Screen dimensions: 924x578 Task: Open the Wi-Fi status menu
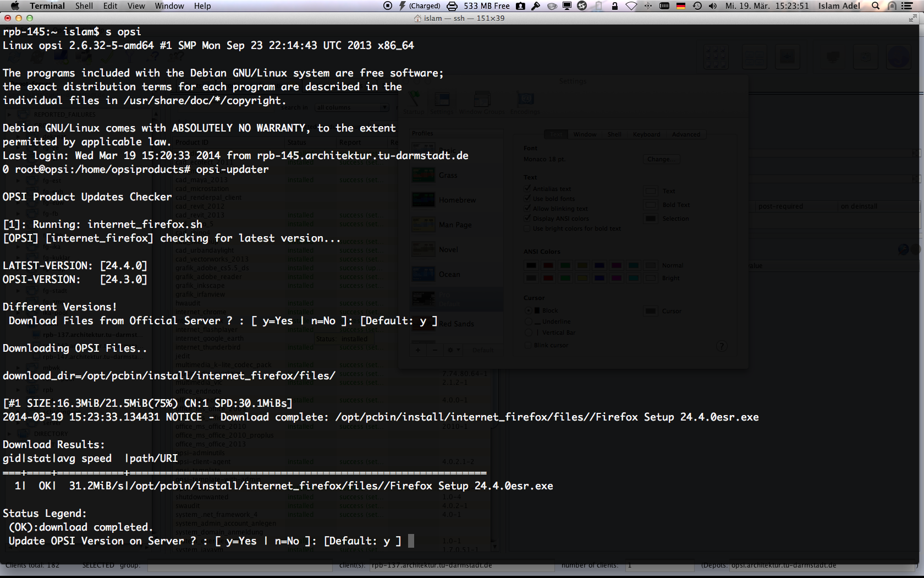[631, 6]
